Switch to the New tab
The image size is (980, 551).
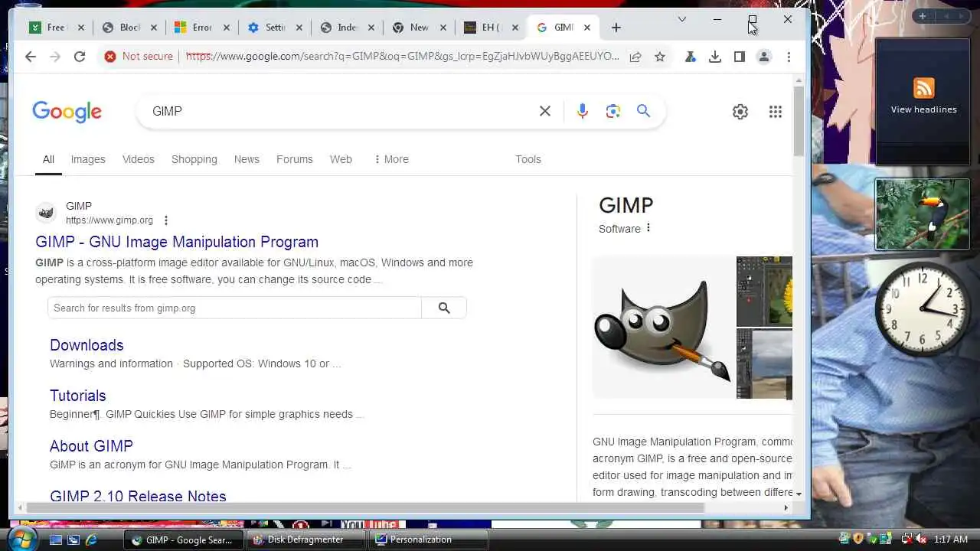point(419,28)
